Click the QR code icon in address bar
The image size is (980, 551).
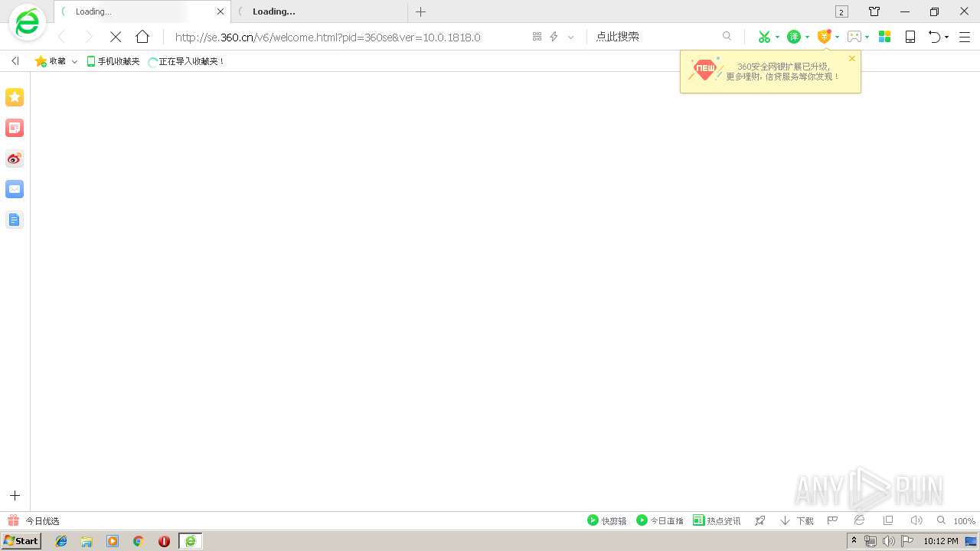(537, 37)
